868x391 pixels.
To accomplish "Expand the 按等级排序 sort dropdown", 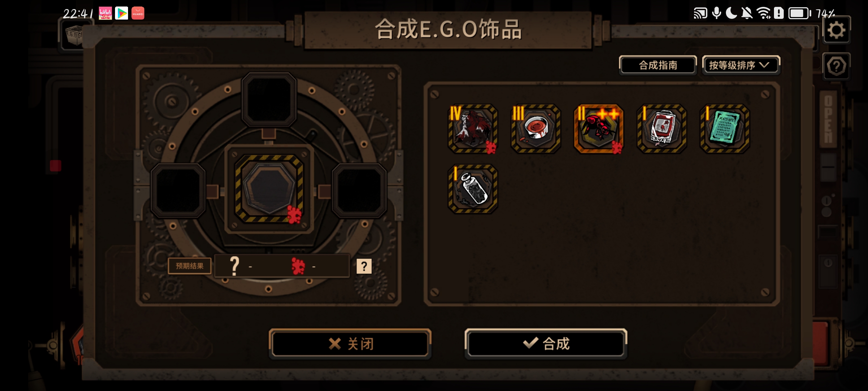I will coord(741,65).
